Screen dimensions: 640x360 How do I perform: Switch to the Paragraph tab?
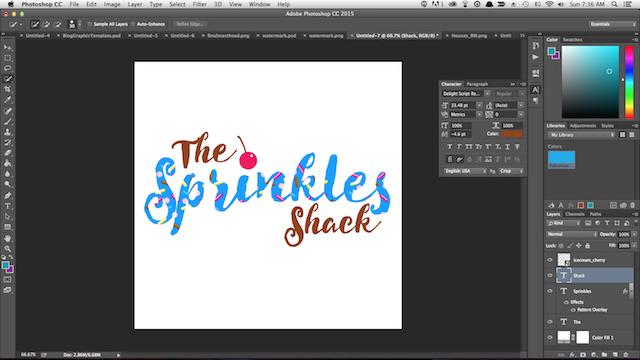point(477,84)
